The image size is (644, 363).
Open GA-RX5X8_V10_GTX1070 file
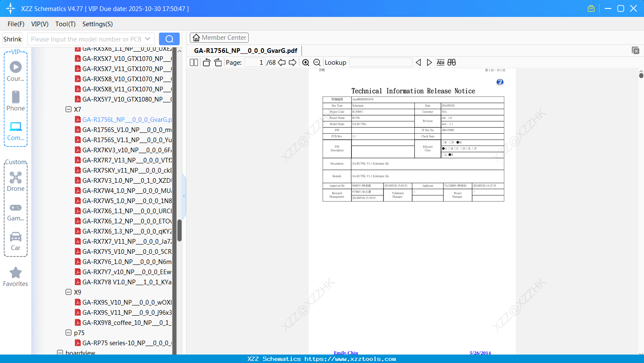tap(123, 79)
